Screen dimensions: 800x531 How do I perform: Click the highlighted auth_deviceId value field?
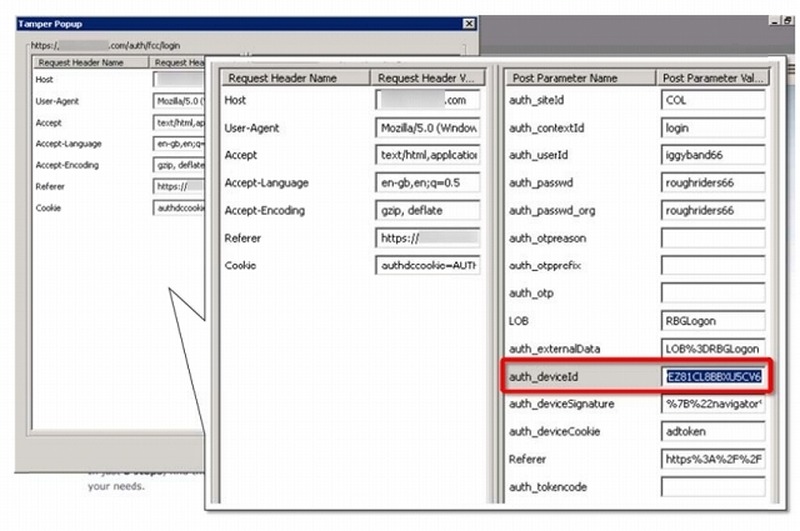point(714,376)
